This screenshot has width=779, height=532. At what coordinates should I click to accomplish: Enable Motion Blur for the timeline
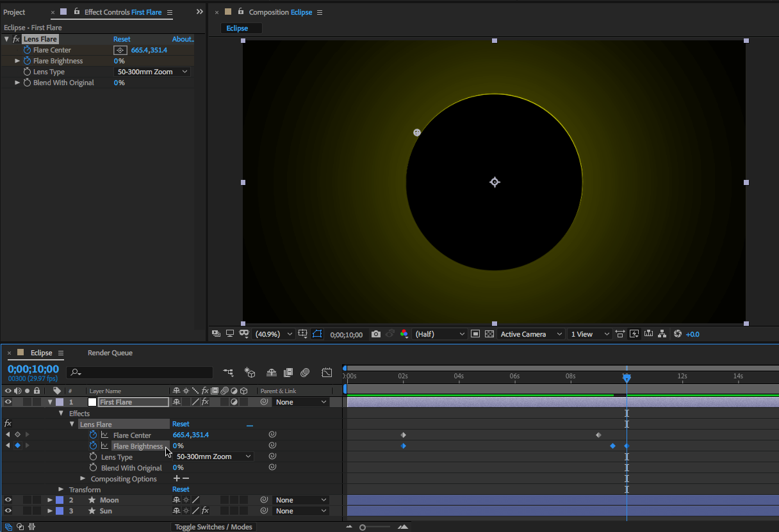tap(305, 373)
